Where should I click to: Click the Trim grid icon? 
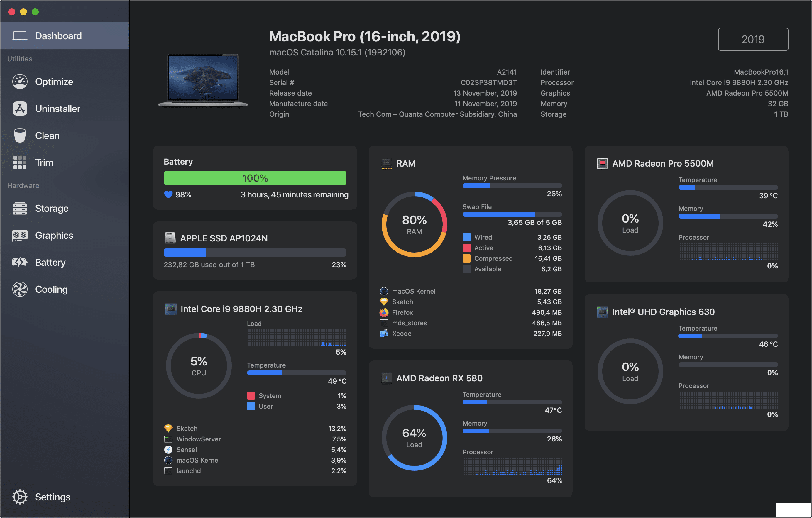pyautogui.click(x=20, y=162)
